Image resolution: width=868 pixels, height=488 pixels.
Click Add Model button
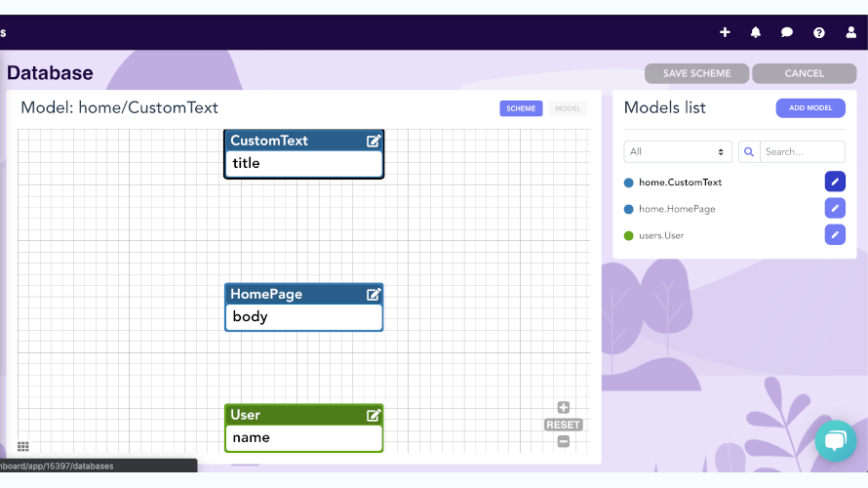810,108
